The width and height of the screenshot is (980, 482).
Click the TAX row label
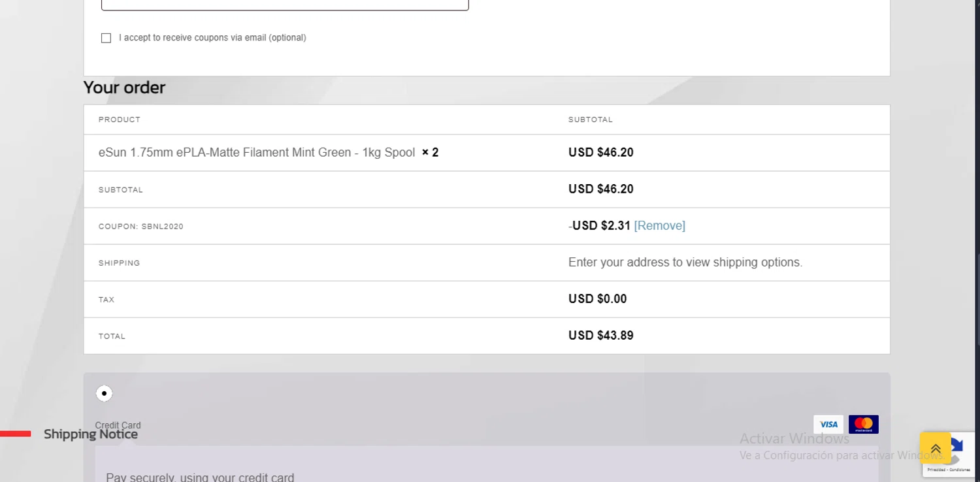[x=106, y=300]
